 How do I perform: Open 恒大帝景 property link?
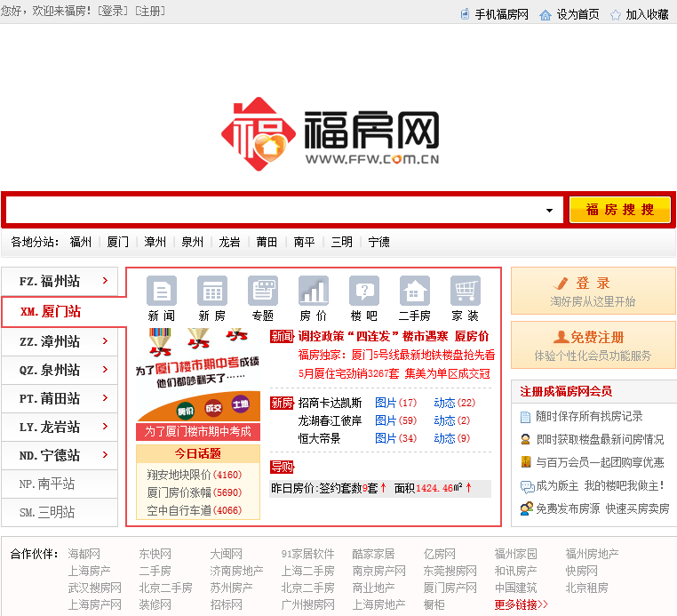[320, 438]
